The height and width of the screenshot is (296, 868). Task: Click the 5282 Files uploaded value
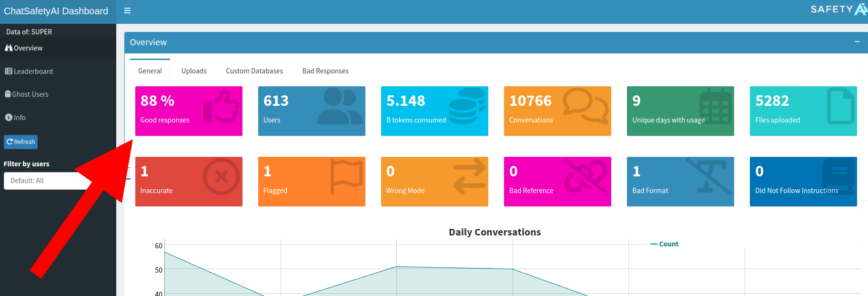pyautogui.click(x=772, y=101)
